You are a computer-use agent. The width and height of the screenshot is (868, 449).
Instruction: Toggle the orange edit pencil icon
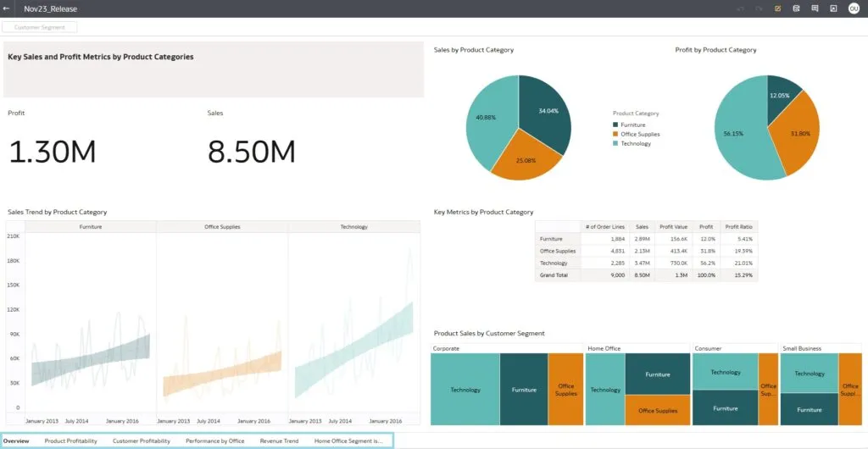(x=777, y=8)
